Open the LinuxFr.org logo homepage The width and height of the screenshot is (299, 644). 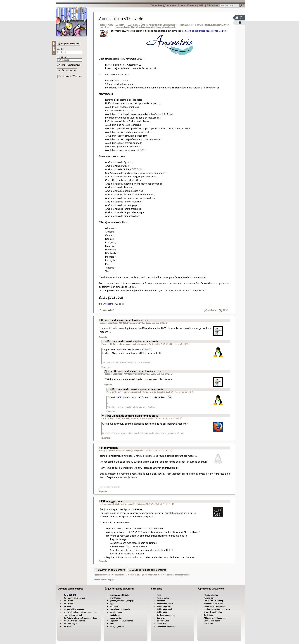71,22
